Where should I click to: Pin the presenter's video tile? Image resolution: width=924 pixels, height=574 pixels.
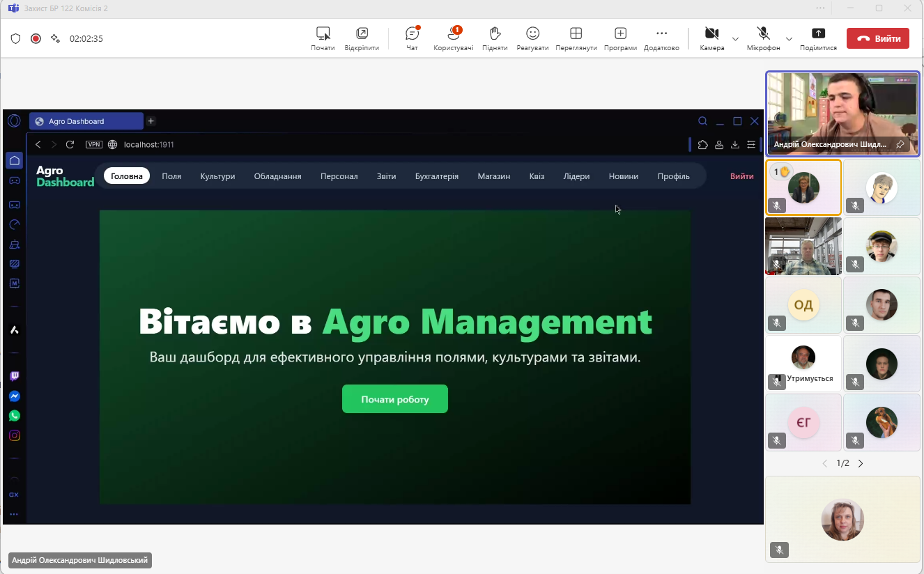[x=900, y=144]
